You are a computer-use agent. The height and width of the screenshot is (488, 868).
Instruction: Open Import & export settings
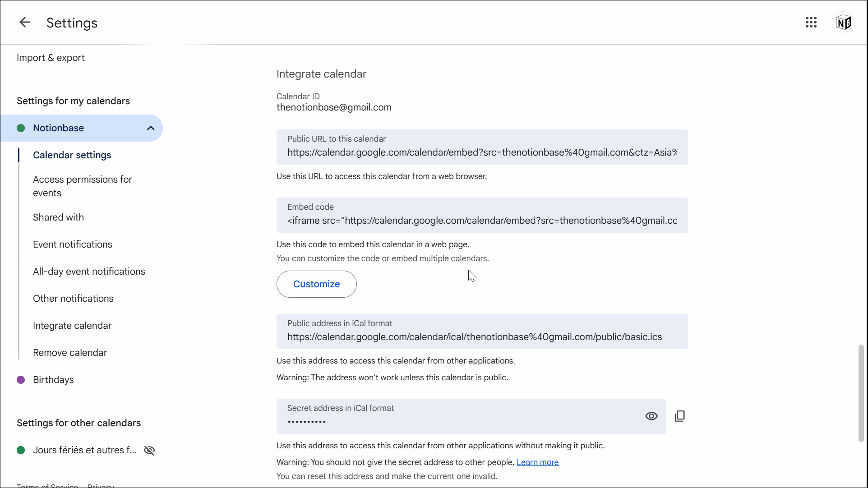point(51,58)
